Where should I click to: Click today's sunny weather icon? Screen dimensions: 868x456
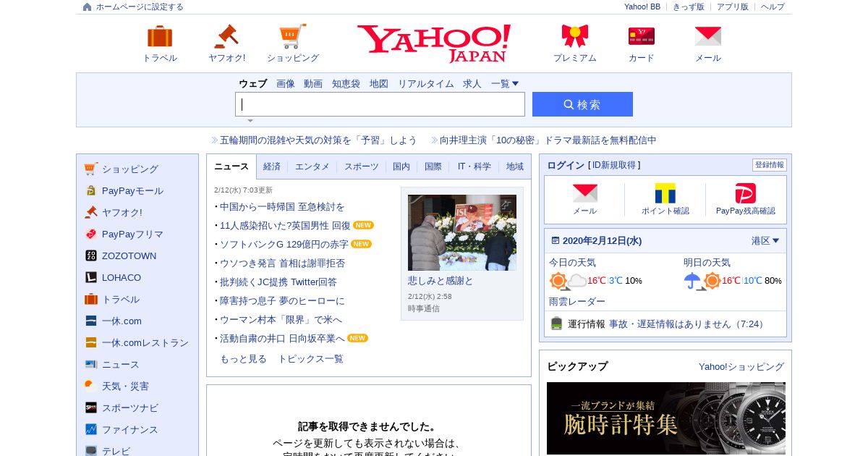[558, 281]
